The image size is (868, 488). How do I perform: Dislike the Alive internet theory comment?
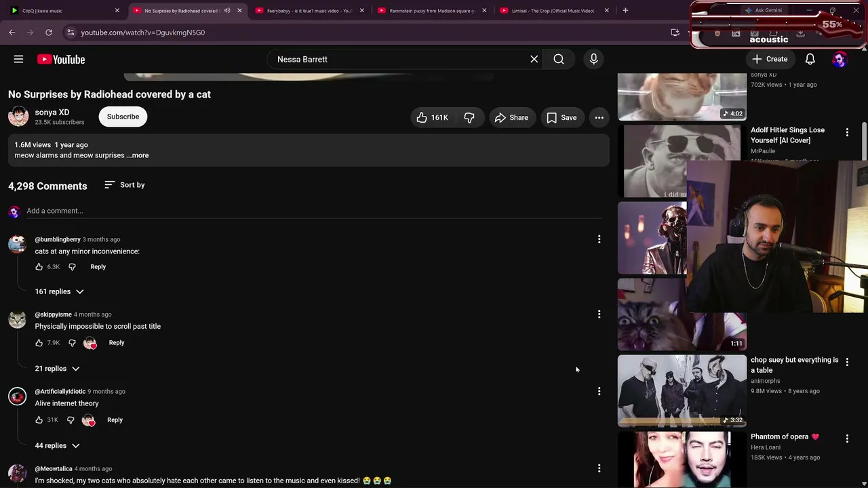tap(71, 420)
